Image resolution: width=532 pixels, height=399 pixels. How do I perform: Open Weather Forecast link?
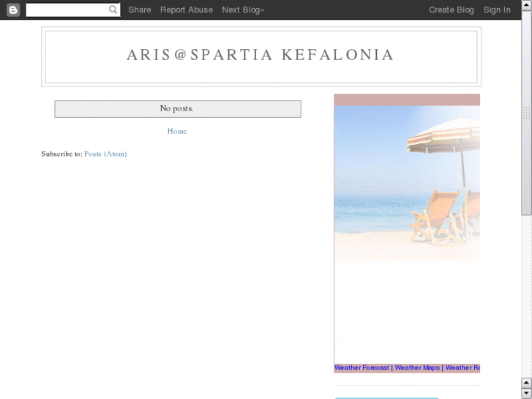361,368
